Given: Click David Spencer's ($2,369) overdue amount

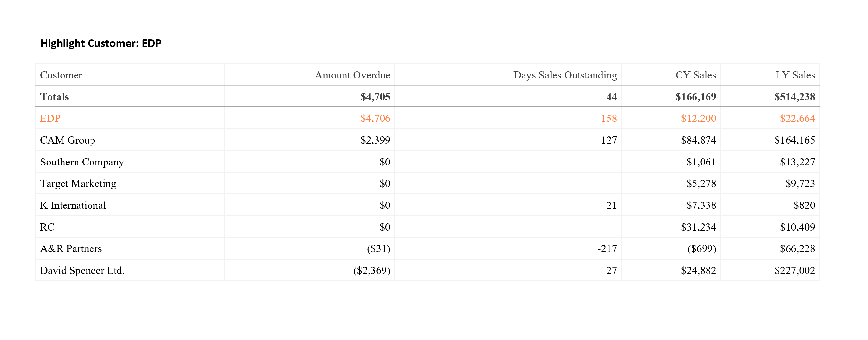Looking at the screenshot, I should (x=371, y=270).
